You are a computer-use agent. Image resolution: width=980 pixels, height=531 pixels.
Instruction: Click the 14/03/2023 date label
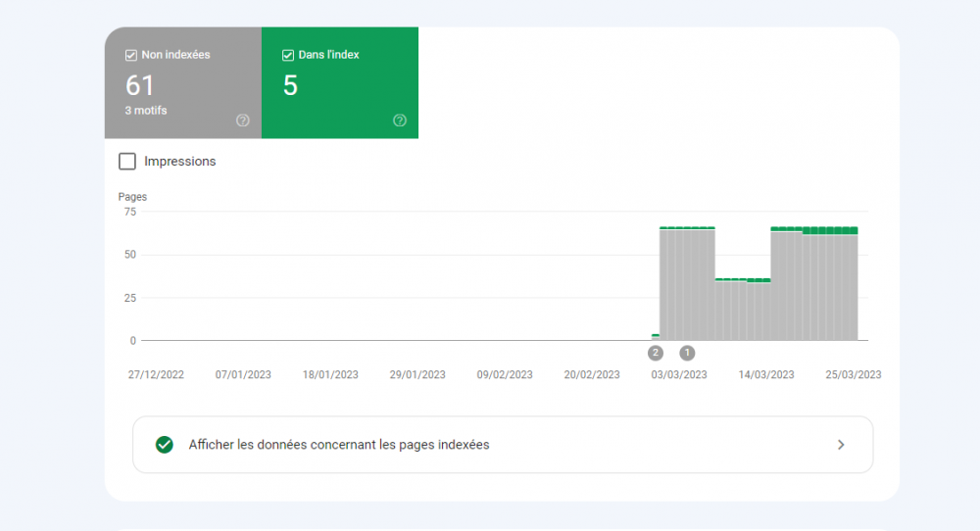coord(766,375)
